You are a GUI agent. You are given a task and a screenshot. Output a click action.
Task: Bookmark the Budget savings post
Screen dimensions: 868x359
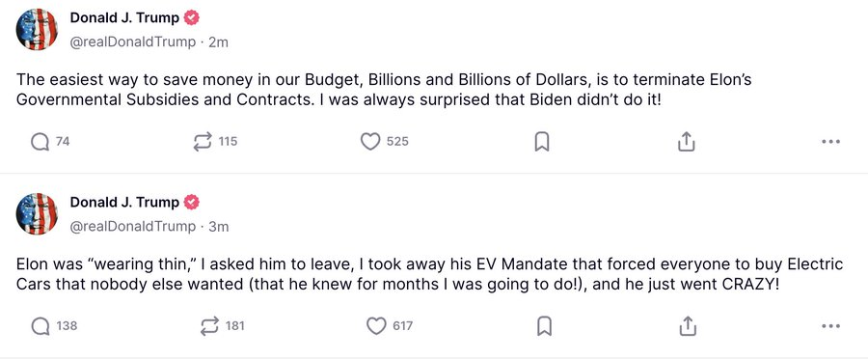(542, 142)
